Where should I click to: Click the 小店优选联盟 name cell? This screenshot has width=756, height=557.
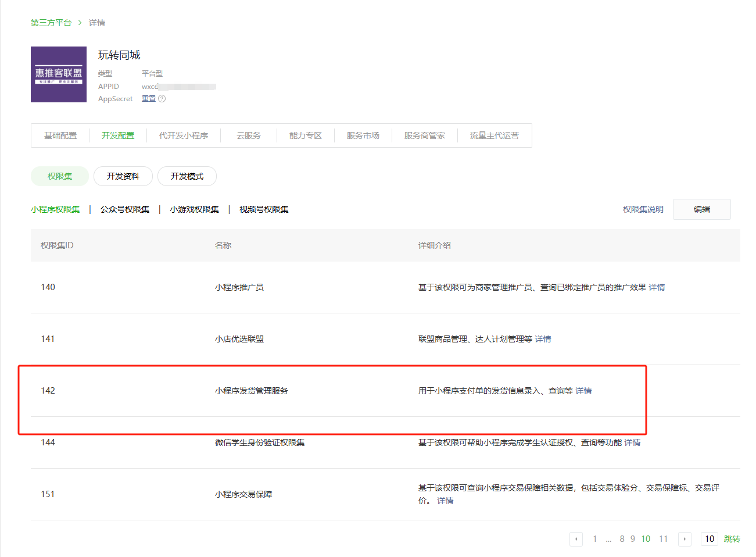point(239,339)
